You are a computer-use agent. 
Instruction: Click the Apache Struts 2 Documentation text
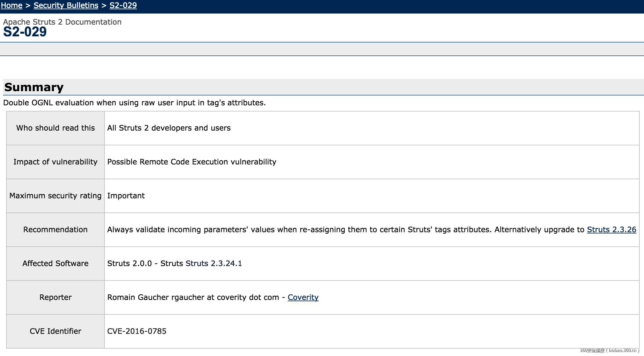[x=62, y=22]
